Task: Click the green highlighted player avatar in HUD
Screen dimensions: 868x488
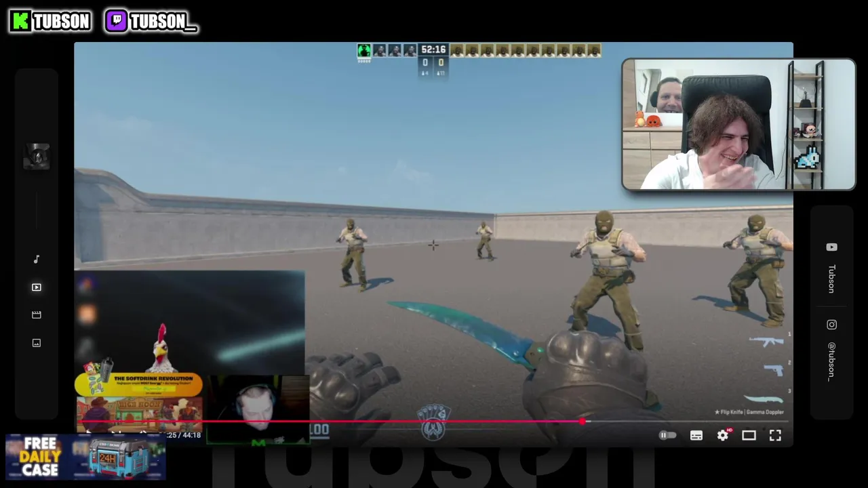Action: [364, 50]
